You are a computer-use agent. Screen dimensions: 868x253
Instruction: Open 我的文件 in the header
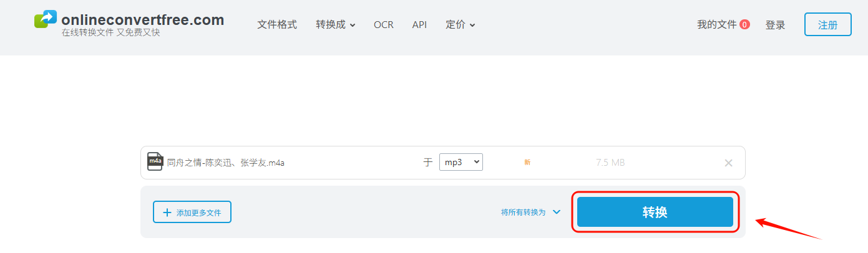(x=717, y=25)
